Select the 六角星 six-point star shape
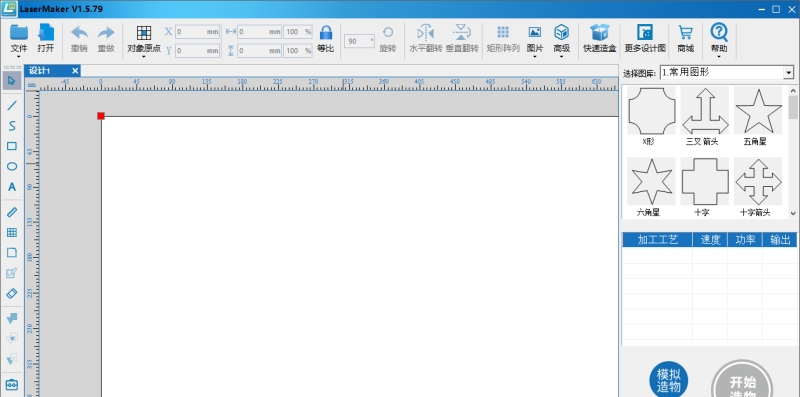Viewport: 800px width, 397px height. coord(651,181)
